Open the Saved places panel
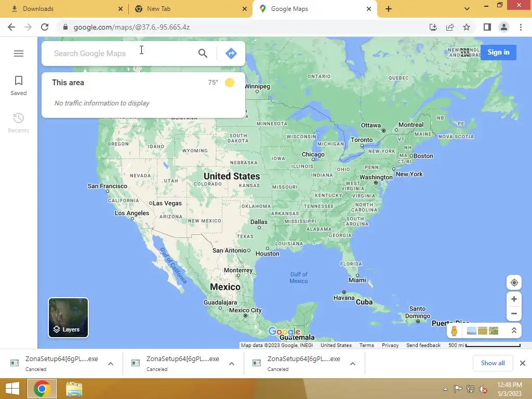 click(19, 86)
